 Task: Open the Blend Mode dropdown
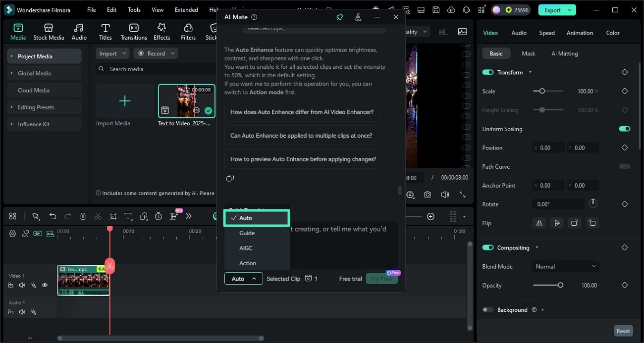[565, 266]
